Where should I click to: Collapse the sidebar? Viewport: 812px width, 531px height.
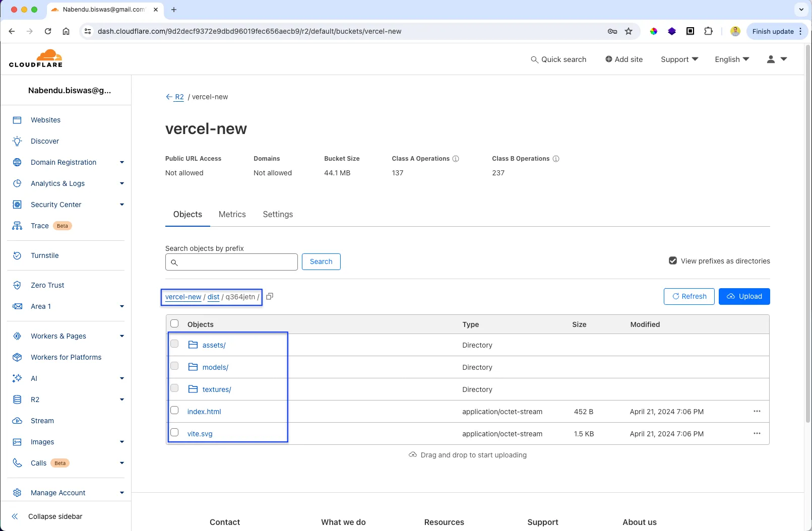(x=47, y=516)
